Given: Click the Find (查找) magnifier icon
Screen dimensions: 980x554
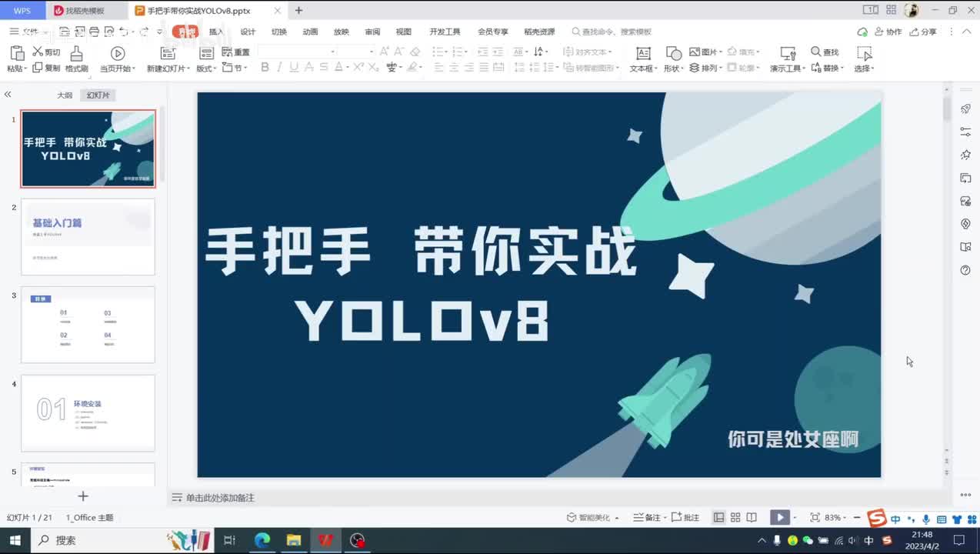Looking at the screenshot, I should click(x=816, y=52).
